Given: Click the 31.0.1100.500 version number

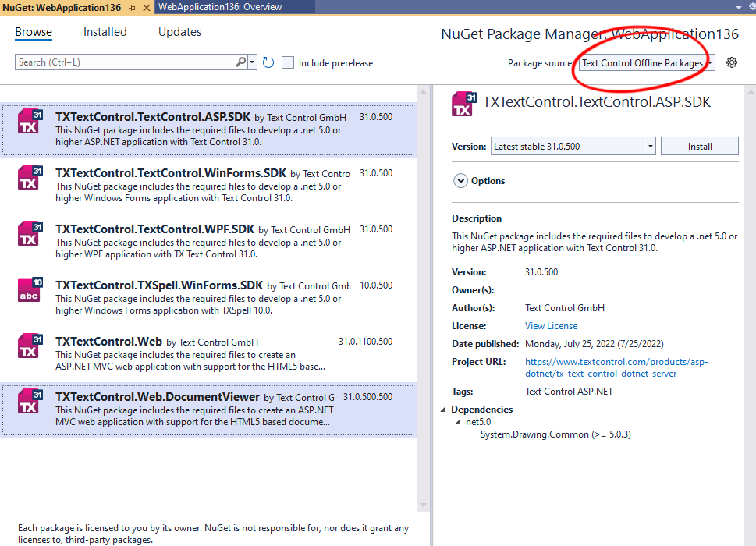Looking at the screenshot, I should (365, 341).
